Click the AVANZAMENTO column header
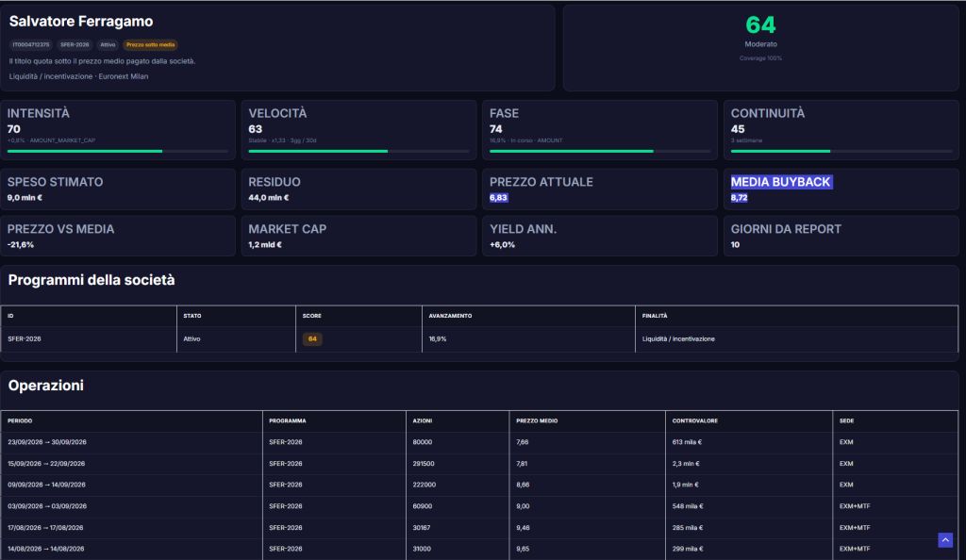Screen dimensions: 966x560 coord(450,316)
